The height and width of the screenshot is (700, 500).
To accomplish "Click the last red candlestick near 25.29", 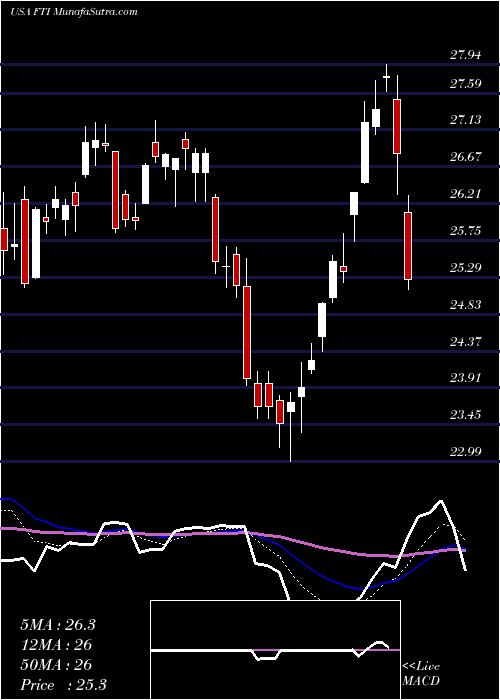I will click(x=408, y=246).
